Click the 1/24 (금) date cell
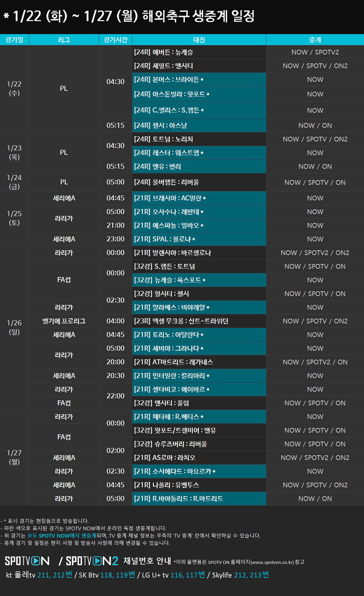This screenshot has height=596, width=364. (x=14, y=182)
